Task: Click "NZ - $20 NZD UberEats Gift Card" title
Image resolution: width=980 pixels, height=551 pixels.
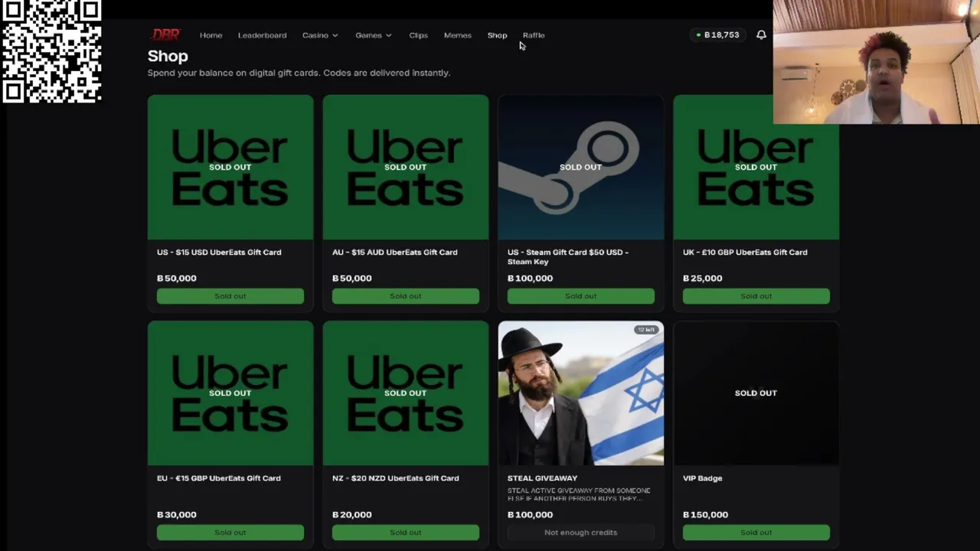Action: click(x=396, y=478)
